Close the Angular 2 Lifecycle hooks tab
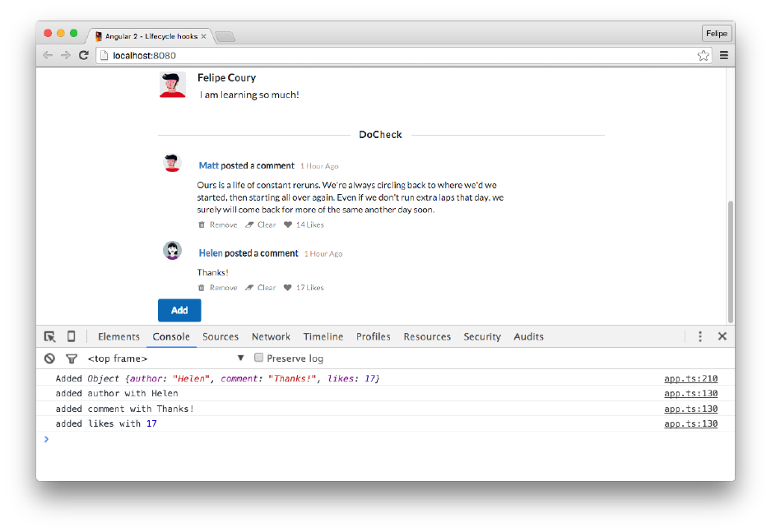This screenshot has width=771, height=532. point(203,36)
